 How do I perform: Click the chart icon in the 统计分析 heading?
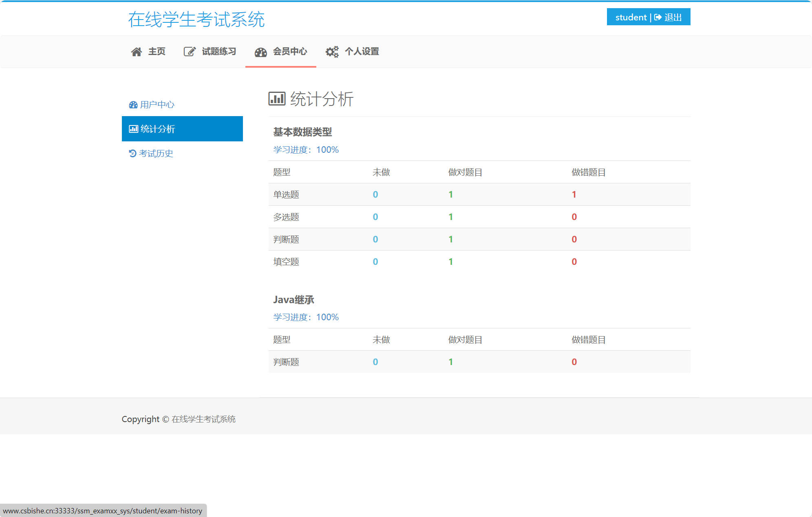click(x=276, y=98)
